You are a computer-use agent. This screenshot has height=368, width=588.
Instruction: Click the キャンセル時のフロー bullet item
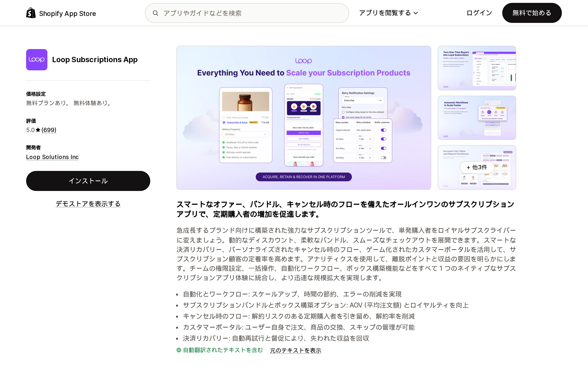pos(299,316)
